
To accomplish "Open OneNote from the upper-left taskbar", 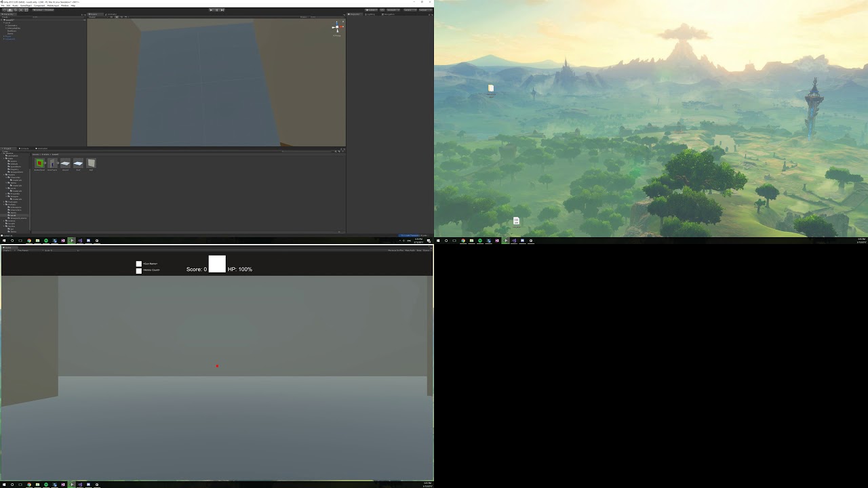I will coord(63,241).
